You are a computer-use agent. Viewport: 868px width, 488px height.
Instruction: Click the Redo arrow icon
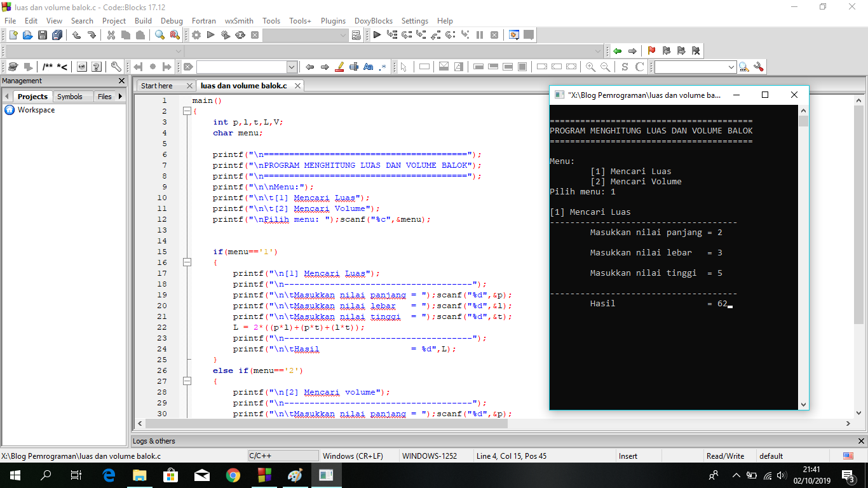point(92,35)
